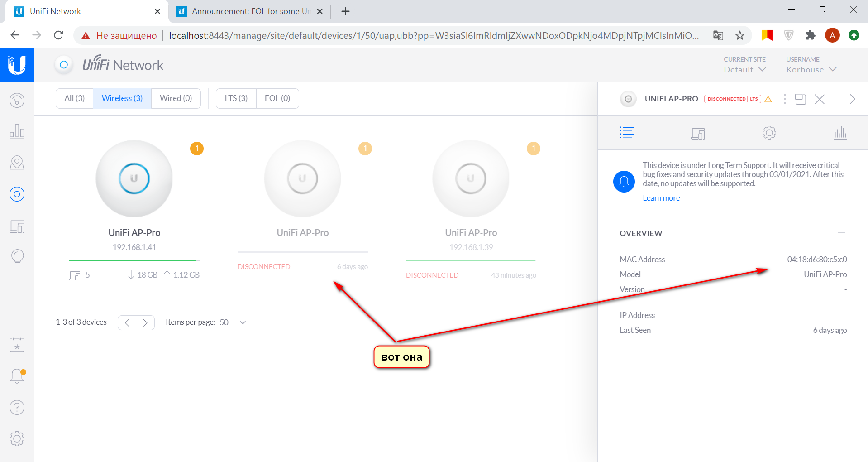The width and height of the screenshot is (868, 462).
Task: Open the Settings gear in the left sidebar
Action: click(x=17, y=438)
